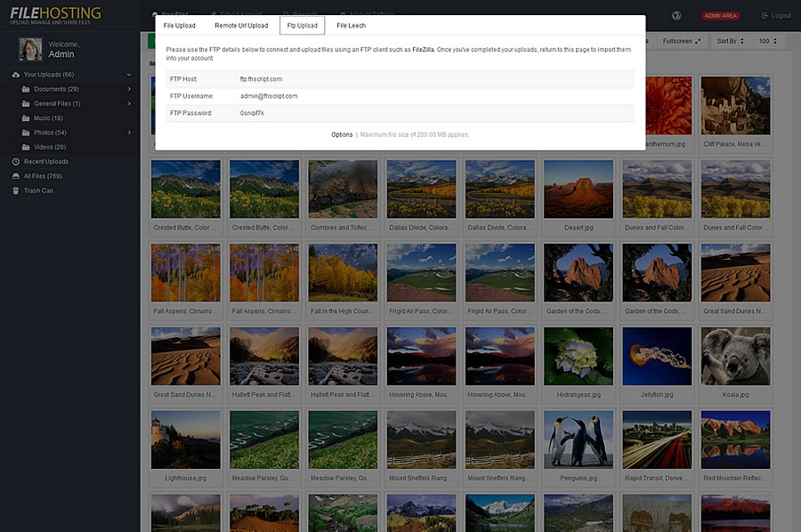
Task: Click the FileHosting logo
Action: [55, 15]
